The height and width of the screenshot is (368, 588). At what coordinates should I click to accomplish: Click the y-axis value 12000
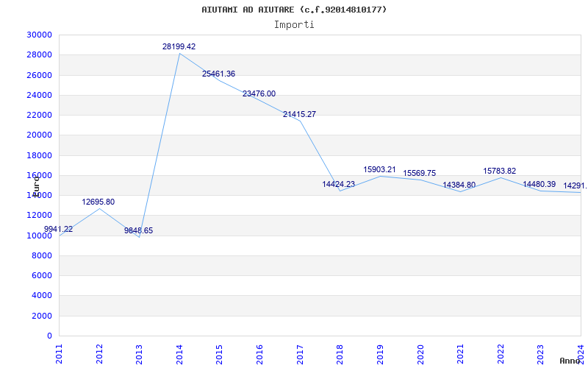(x=39, y=215)
